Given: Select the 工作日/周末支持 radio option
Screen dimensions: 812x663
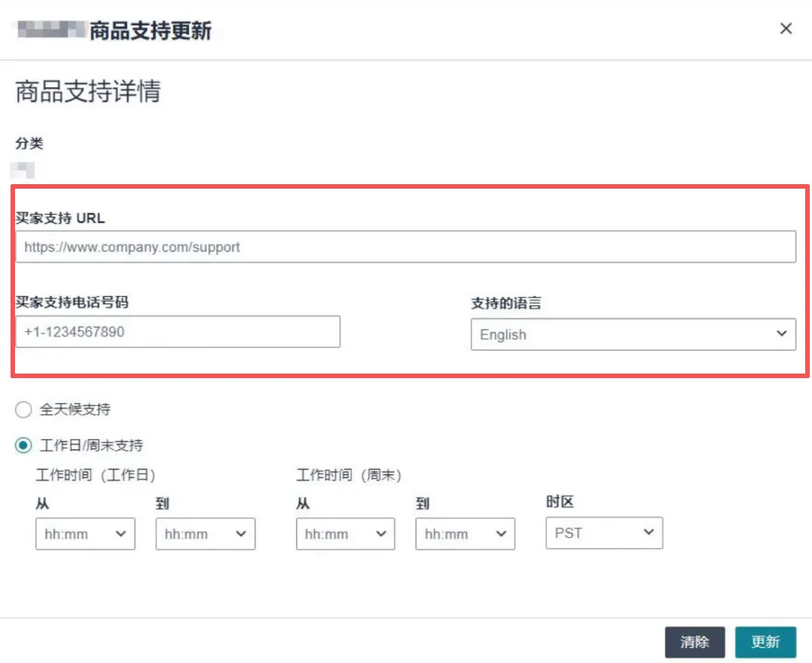Looking at the screenshot, I should pyautogui.click(x=23, y=445).
